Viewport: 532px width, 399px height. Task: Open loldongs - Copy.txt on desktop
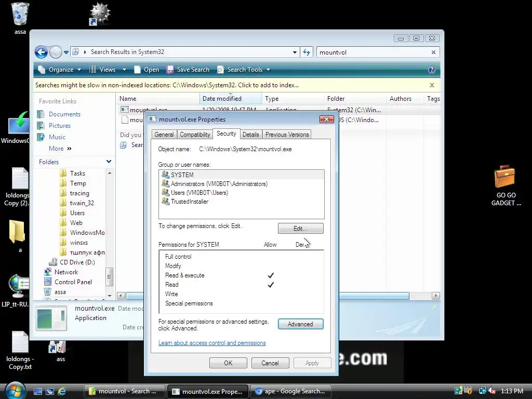(x=20, y=350)
